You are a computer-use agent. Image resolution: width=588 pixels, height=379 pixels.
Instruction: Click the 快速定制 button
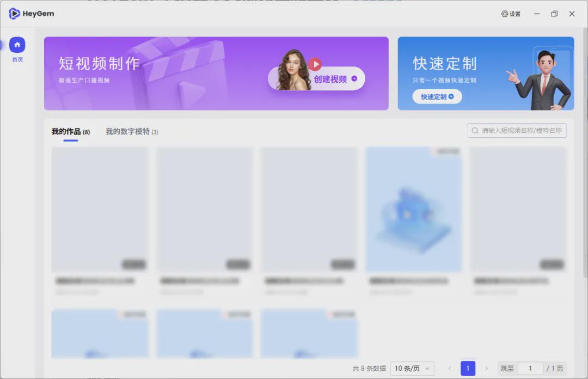click(x=437, y=96)
